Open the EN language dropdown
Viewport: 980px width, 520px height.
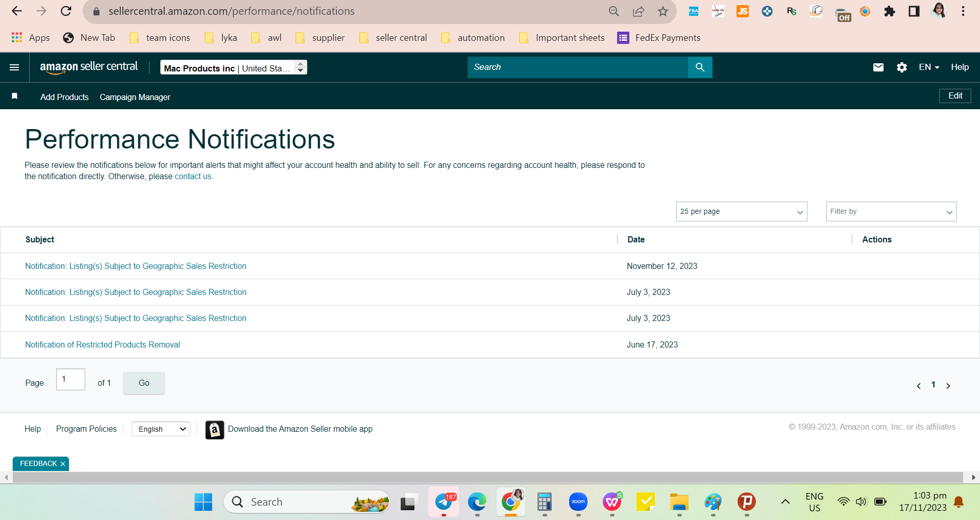point(929,67)
